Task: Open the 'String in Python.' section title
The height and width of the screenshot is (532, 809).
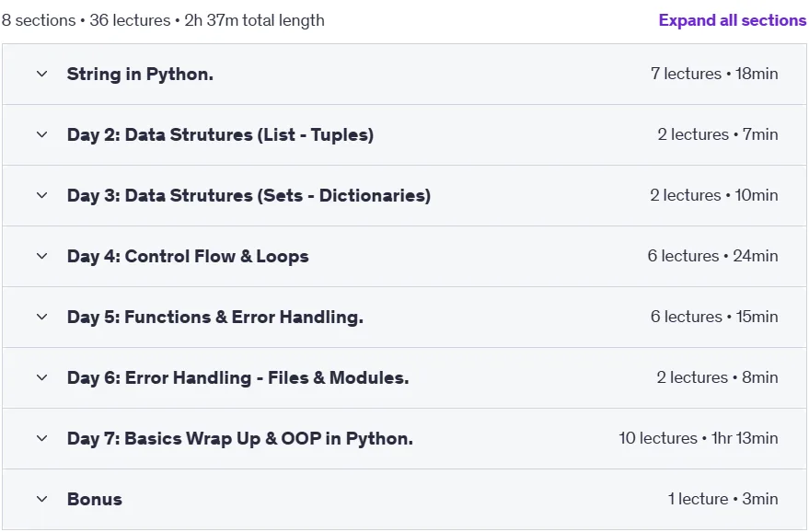Action: pos(140,75)
